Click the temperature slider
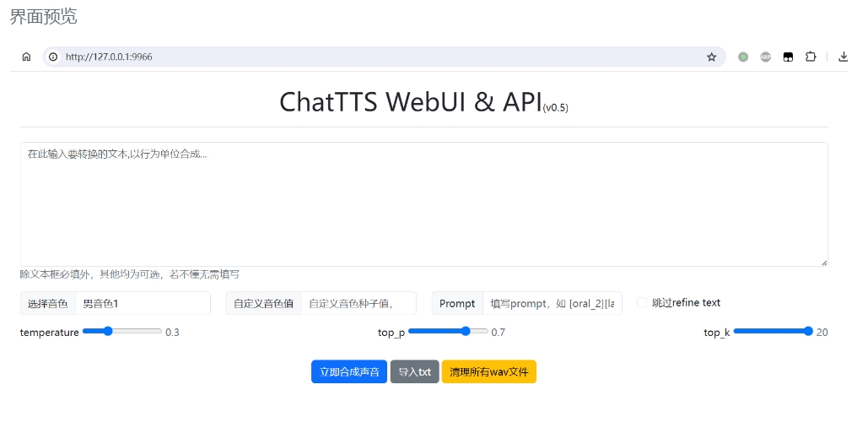 tap(122, 332)
